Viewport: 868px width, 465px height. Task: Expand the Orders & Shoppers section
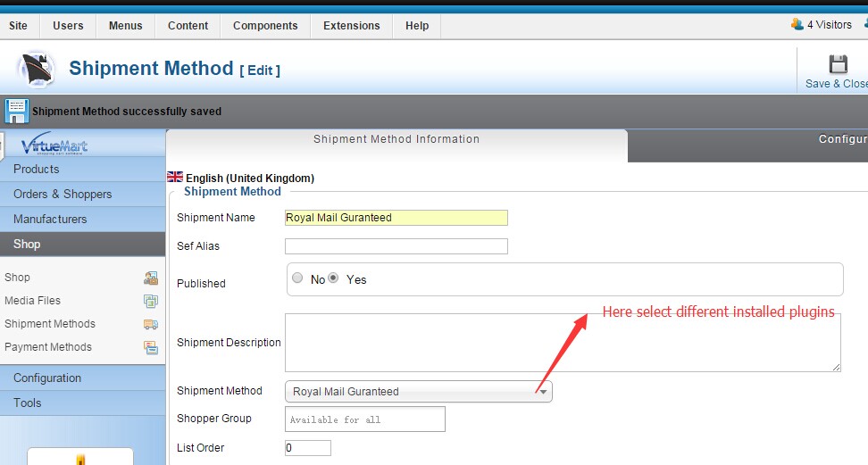tap(82, 195)
